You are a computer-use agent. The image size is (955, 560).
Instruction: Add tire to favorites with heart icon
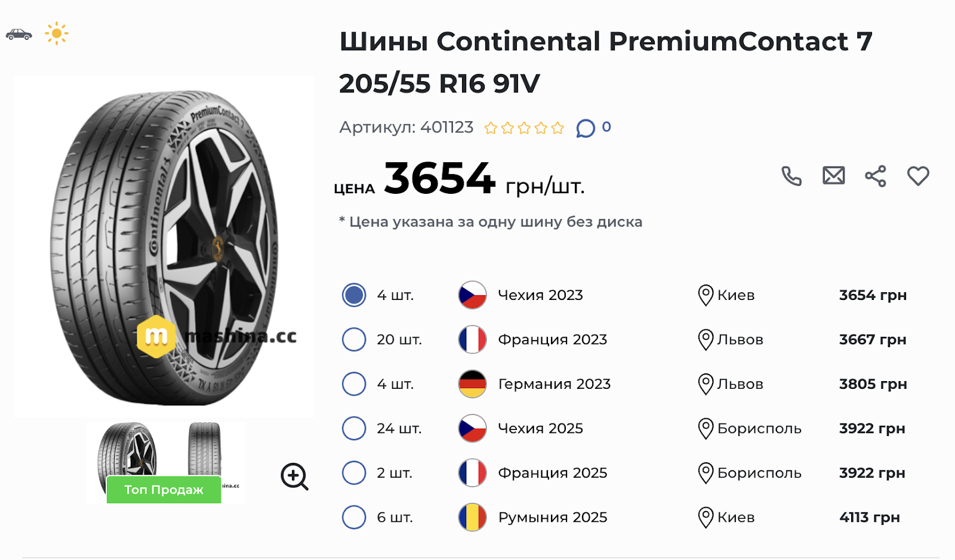pos(918,176)
